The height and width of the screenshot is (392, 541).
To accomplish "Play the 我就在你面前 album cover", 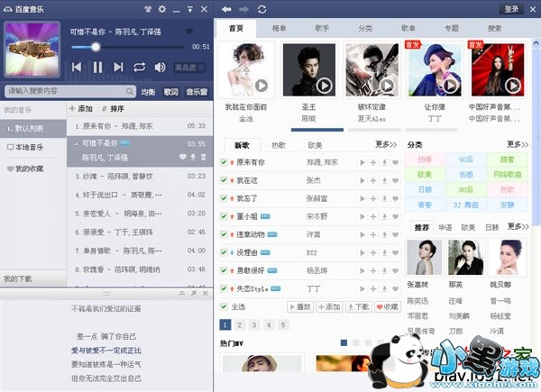I will point(261,85).
